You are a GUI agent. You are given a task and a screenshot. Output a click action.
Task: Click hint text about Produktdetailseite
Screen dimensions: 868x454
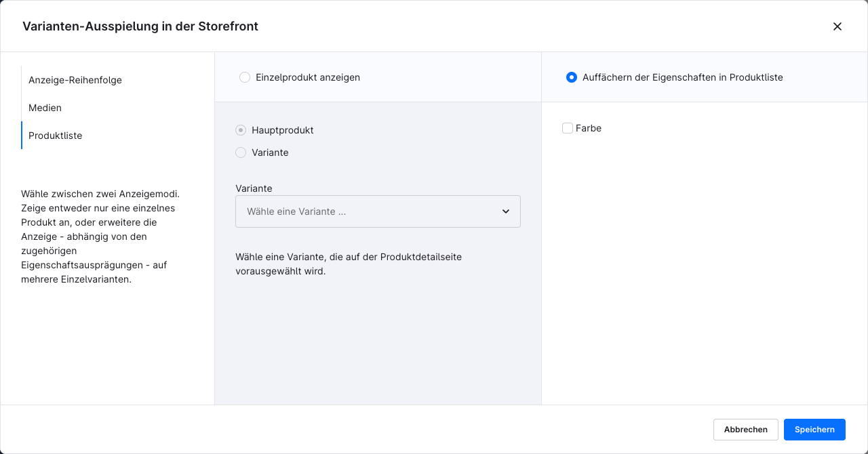[349, 264]
